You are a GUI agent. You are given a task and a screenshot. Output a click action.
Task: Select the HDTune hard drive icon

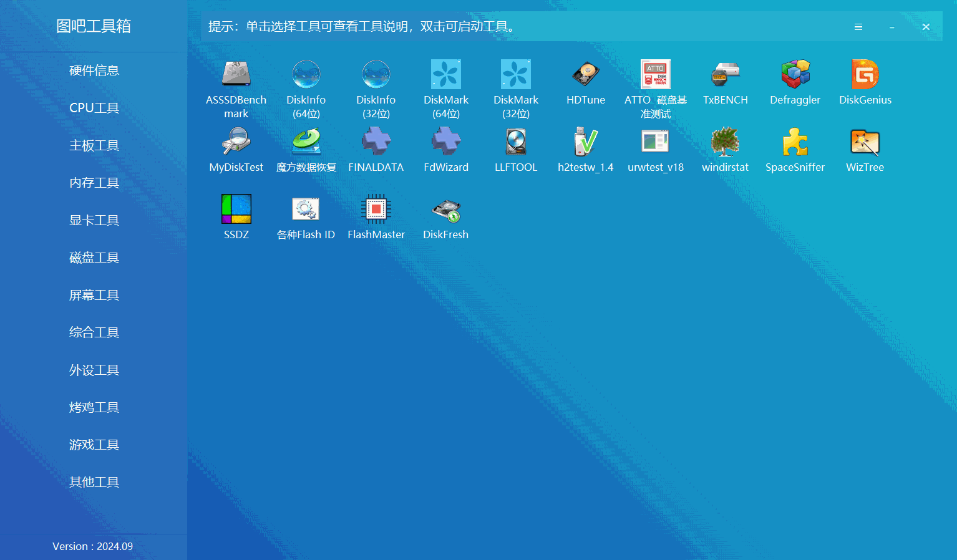pos(586,74)
